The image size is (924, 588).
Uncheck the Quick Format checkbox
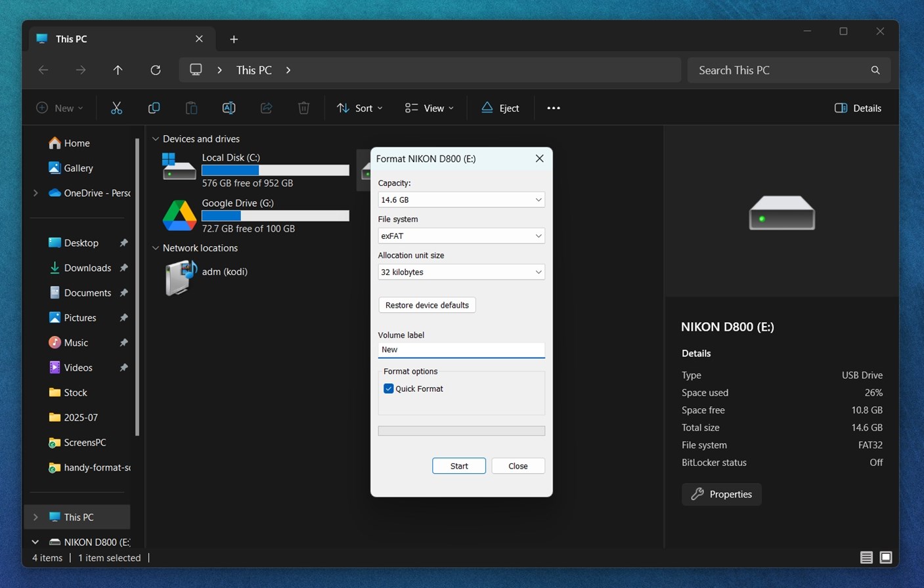[x=389, y=388]
